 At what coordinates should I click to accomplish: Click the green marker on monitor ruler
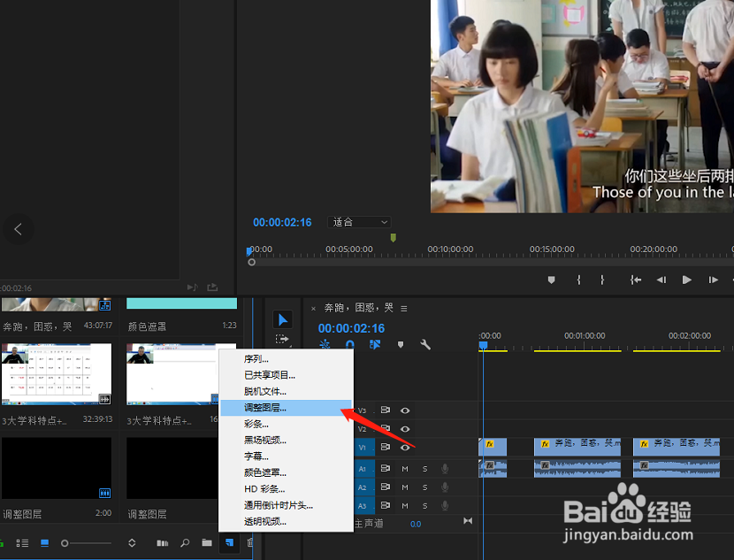click(394, 238)
